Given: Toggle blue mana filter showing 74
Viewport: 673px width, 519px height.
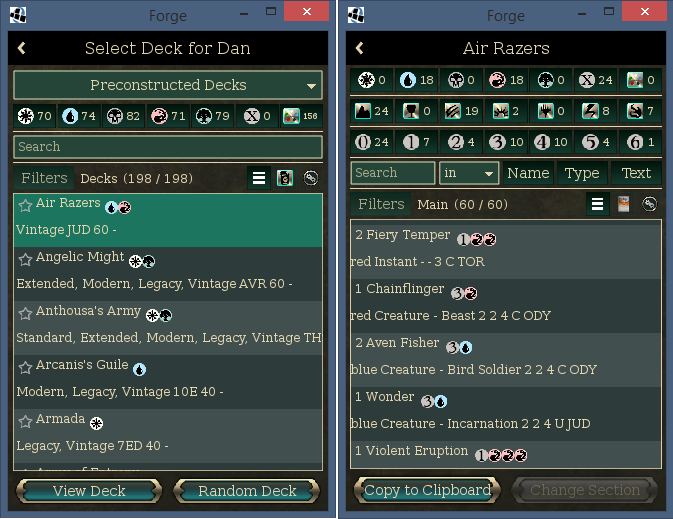Looking at the screenshot, I should pos(79,116).
